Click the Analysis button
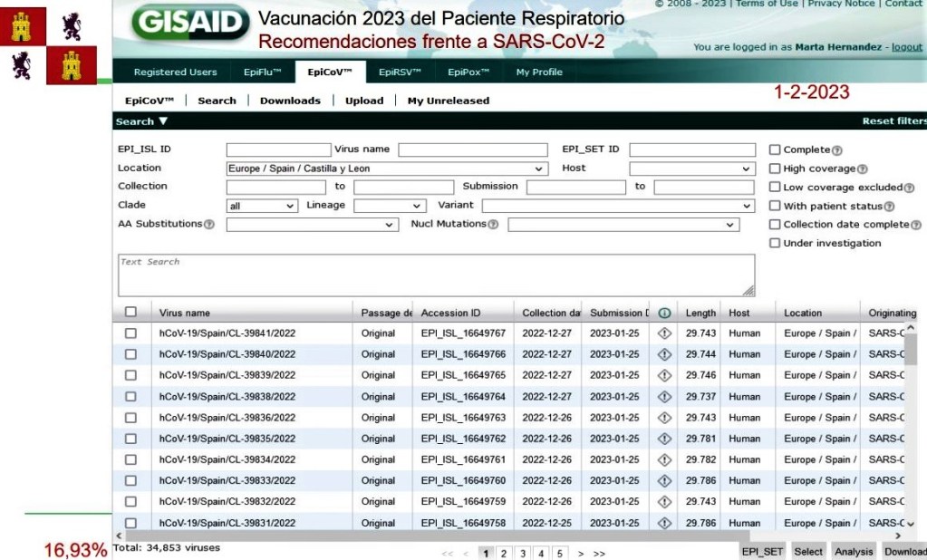 point(854,552)
